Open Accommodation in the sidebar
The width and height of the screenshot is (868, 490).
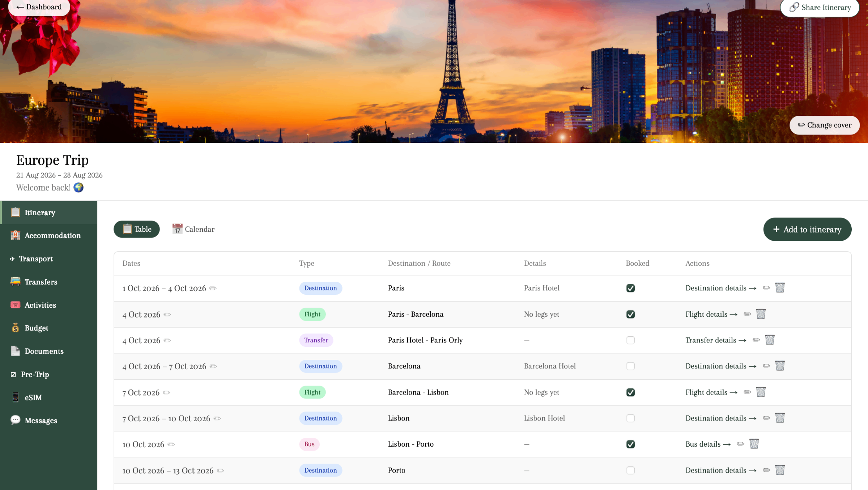tap(48, 235)
